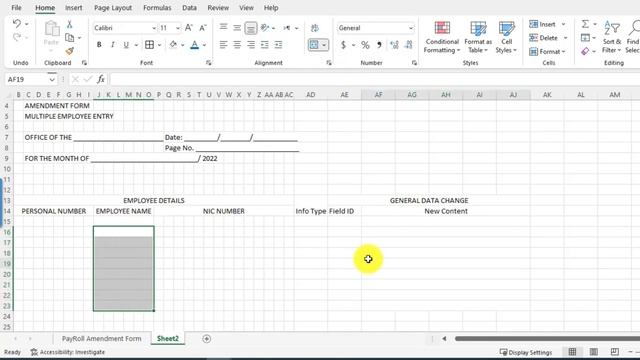The width and height of the screenshot is (640, 360).
Task: Open Cell Styles gallery
Action: [x=507, y=37]
